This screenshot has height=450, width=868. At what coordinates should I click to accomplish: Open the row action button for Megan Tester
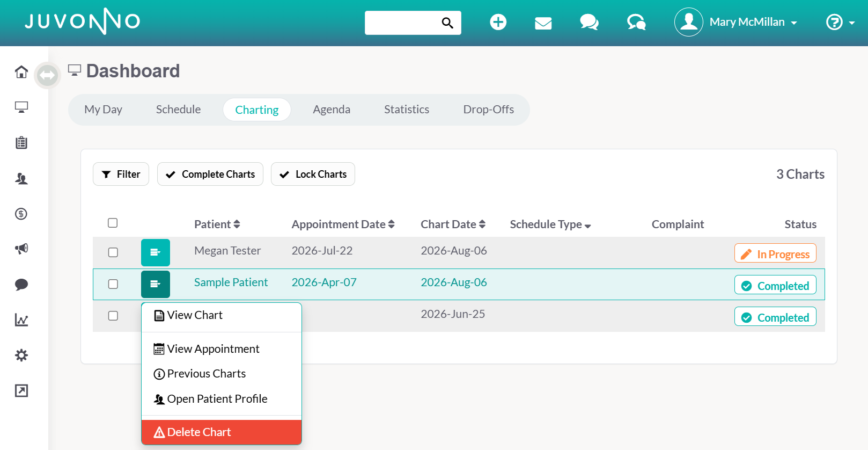pos(156,252)
